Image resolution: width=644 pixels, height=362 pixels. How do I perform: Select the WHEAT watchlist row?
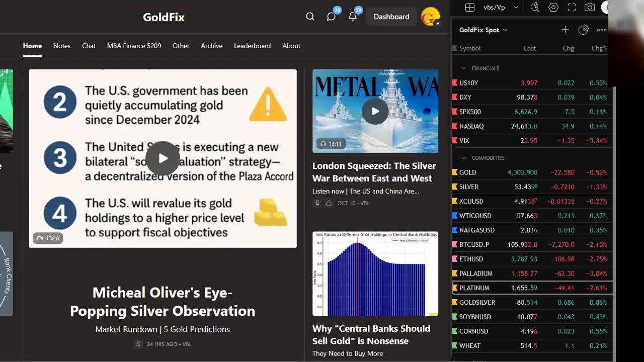(x=532, y=346)
